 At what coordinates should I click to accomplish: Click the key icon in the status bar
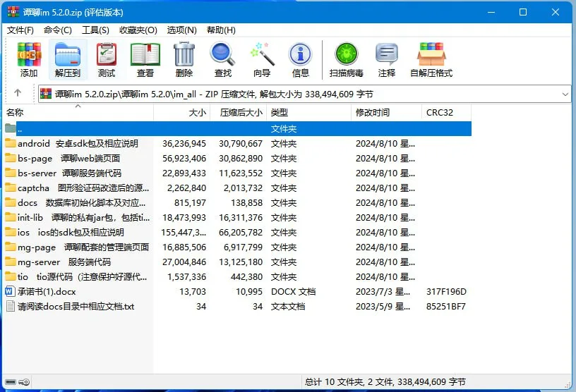(x=24, y=382)
